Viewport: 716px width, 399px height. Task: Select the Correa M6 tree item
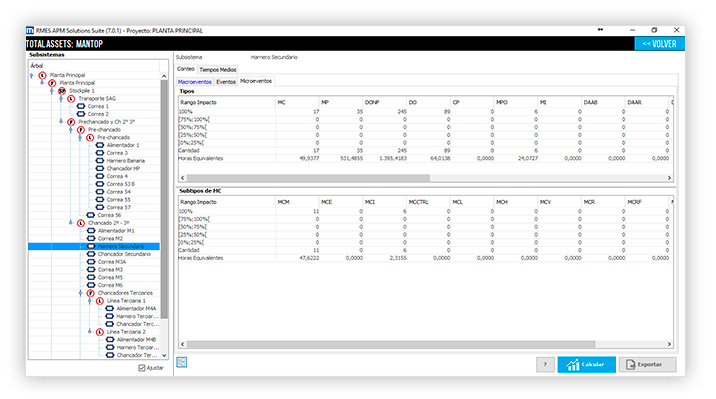coord(110,285)
